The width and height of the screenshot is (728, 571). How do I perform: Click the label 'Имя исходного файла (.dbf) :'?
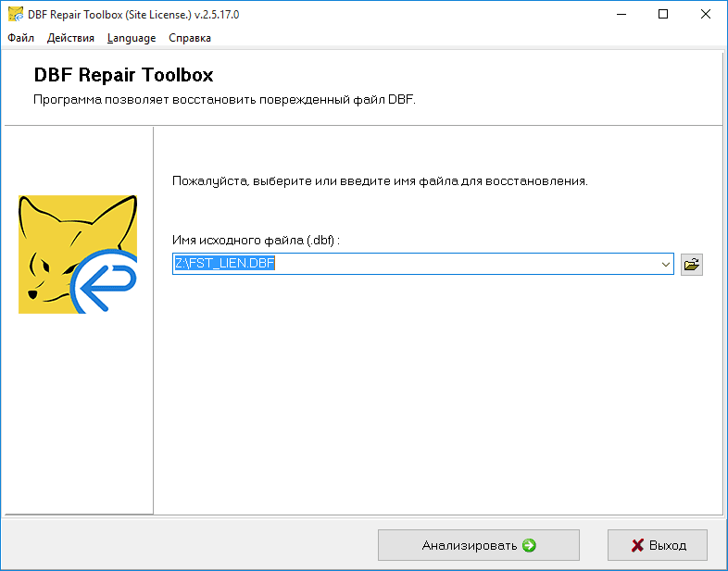(256, 241)
